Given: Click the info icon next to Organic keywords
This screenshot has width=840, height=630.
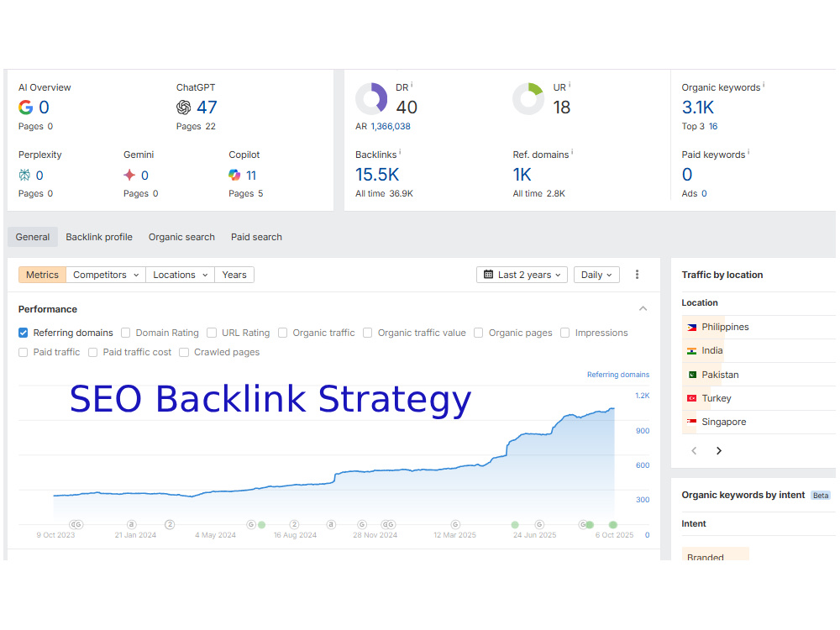Looking at the screenshot, I should point(764,85).
